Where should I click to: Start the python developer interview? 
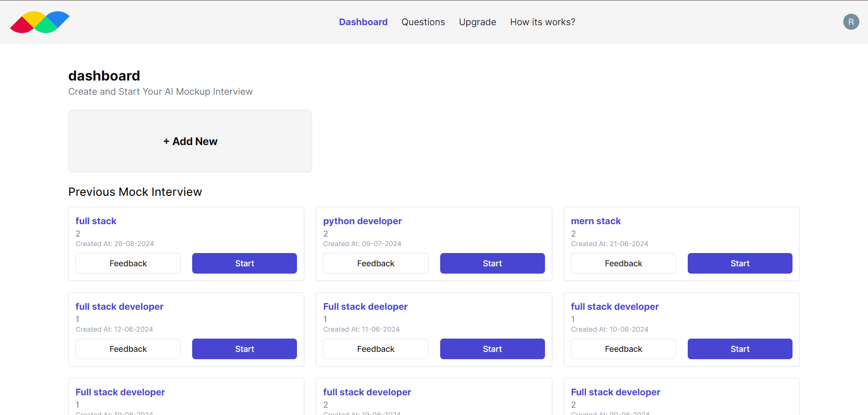point(492,264)
